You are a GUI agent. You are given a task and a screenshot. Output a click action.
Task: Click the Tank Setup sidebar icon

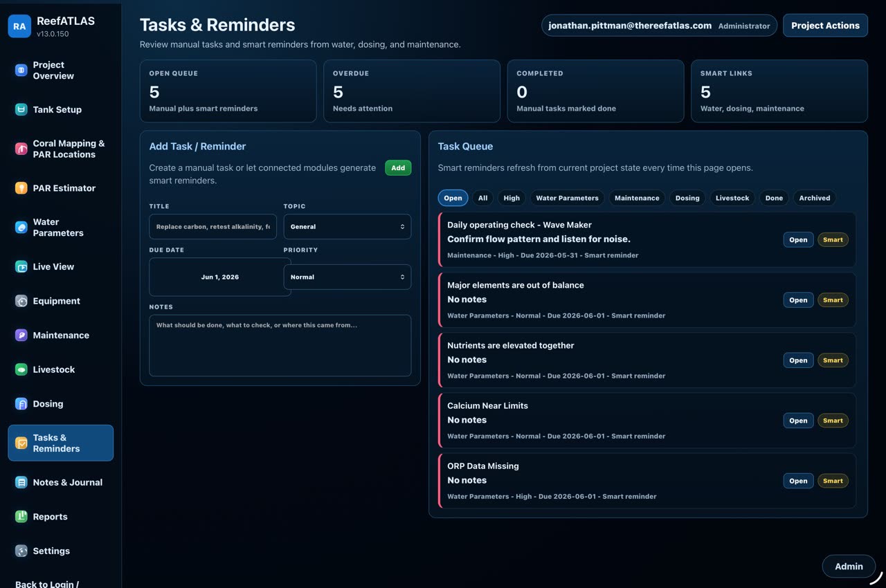[21, 109]
